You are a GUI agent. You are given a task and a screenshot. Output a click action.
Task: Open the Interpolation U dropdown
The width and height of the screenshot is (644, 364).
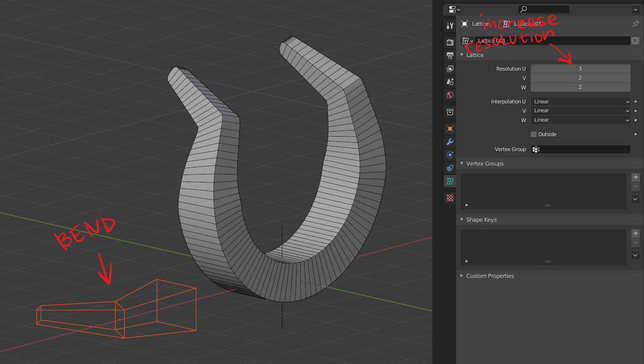click(580, 102)
